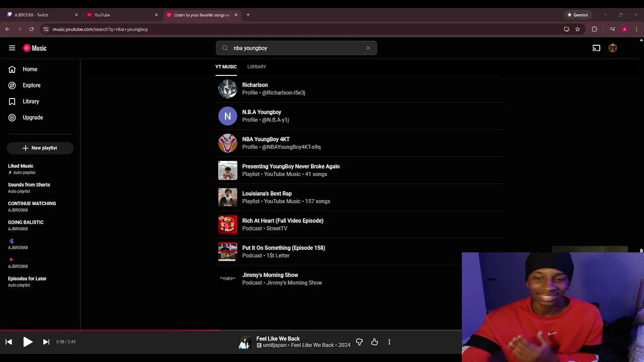Close the AJBROSKII Twitch tab
The height and width of the screenshot is (362, 644).
coord(76,15)
